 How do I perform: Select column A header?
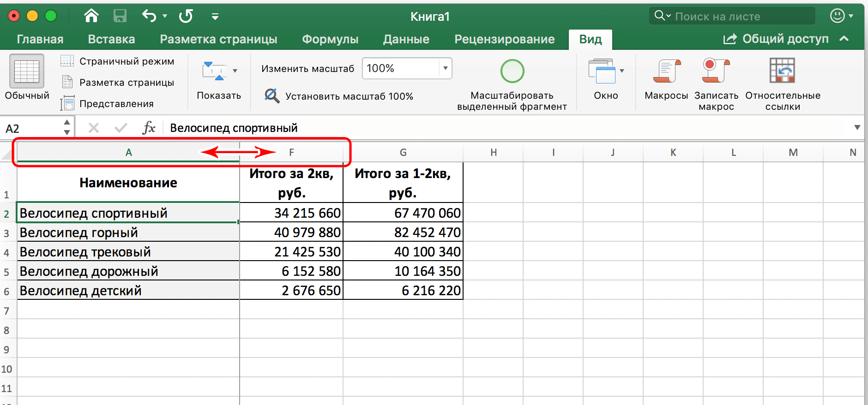128,153
